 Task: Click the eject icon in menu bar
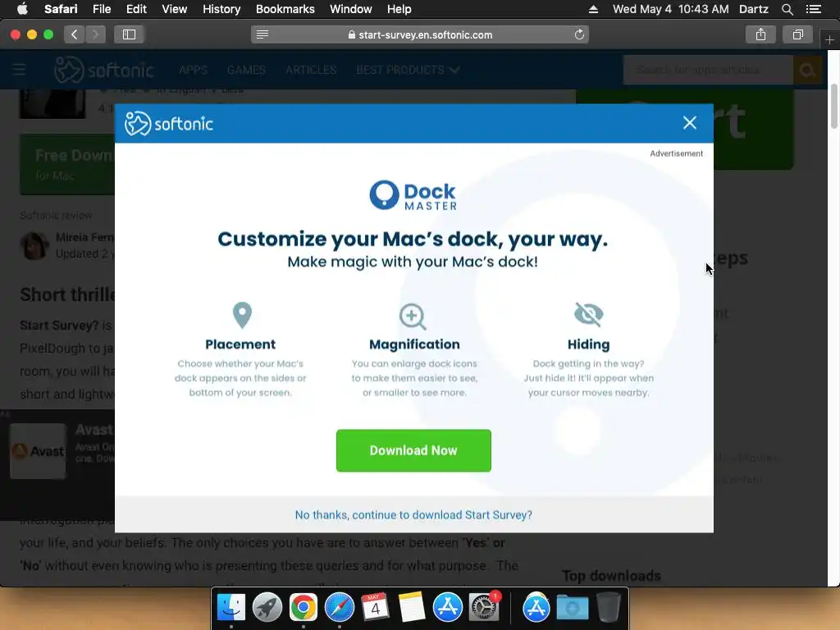click(593, 9)
